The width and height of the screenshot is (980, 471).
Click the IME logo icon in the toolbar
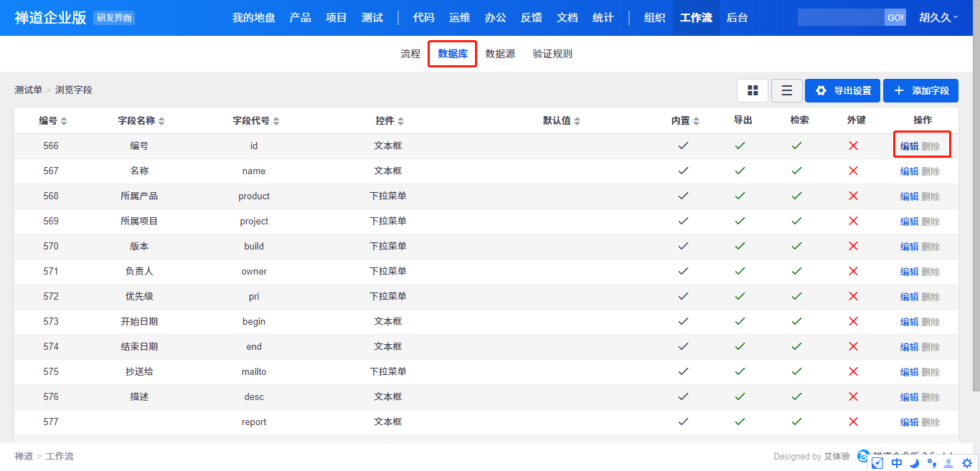[x=878, y=463]
